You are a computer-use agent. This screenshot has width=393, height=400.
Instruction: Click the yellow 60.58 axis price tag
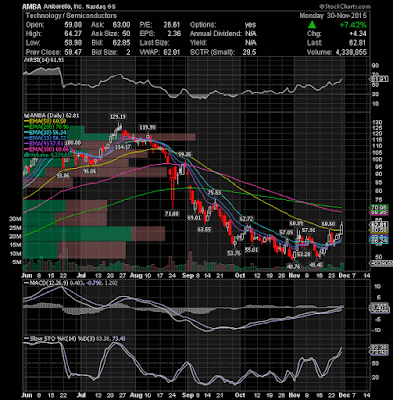[380, 230]
